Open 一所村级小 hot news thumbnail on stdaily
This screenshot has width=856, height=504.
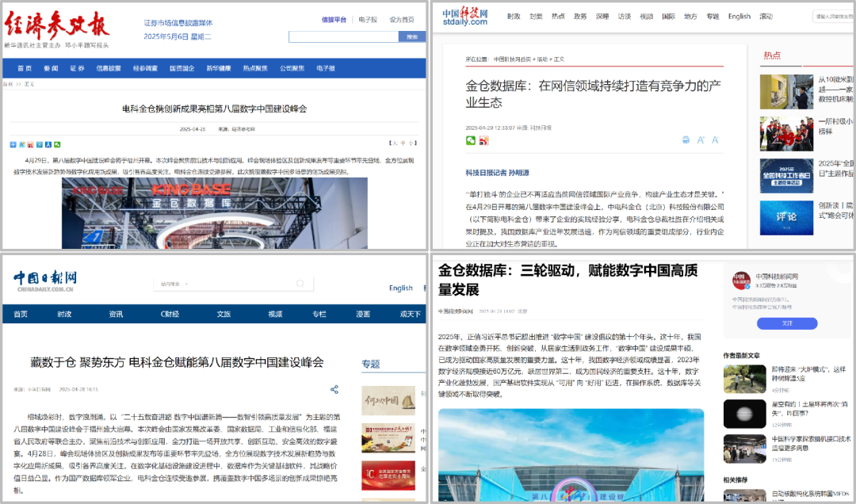(x=786, y=134)
